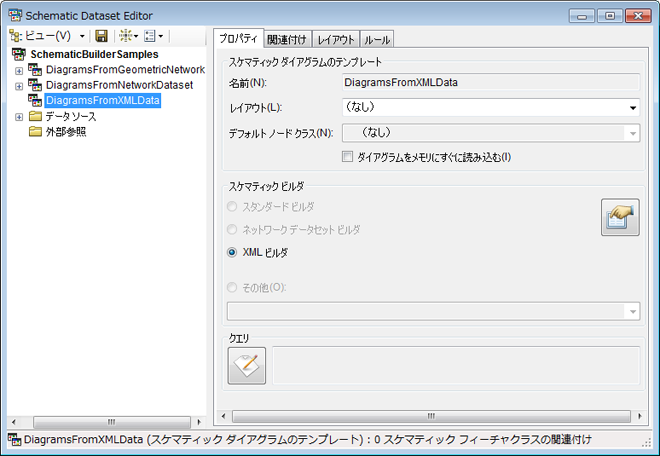This screenshot has width=660, height=456.
Task: Click the status bar template icon
Action: (14, 440)
